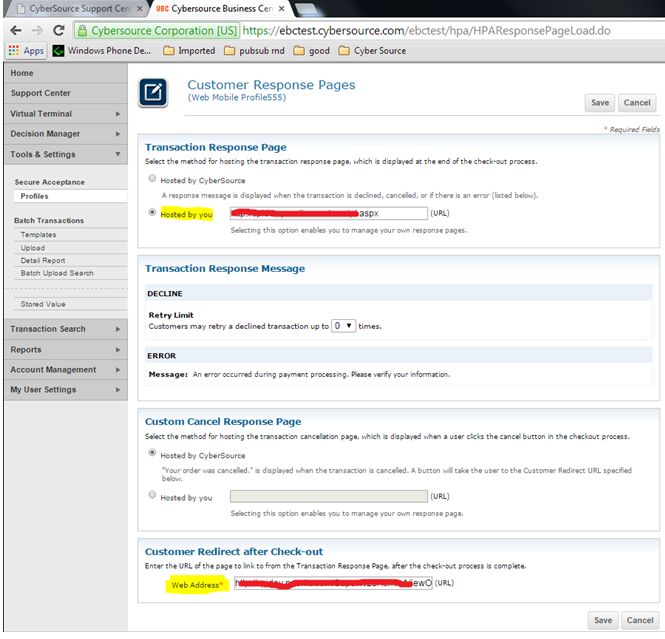The width and height of the screenshot is (665, 639).
Task: Click the Transaction Response Page URL field
Action: [x=329, y=213]
